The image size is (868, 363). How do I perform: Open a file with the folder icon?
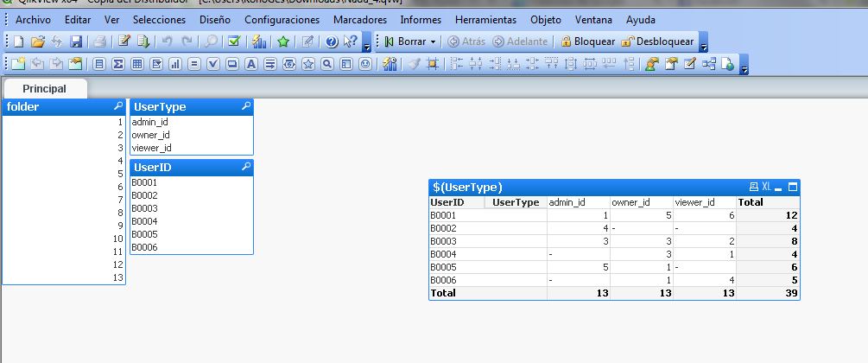pyautogui.click(x=38, y=41)
